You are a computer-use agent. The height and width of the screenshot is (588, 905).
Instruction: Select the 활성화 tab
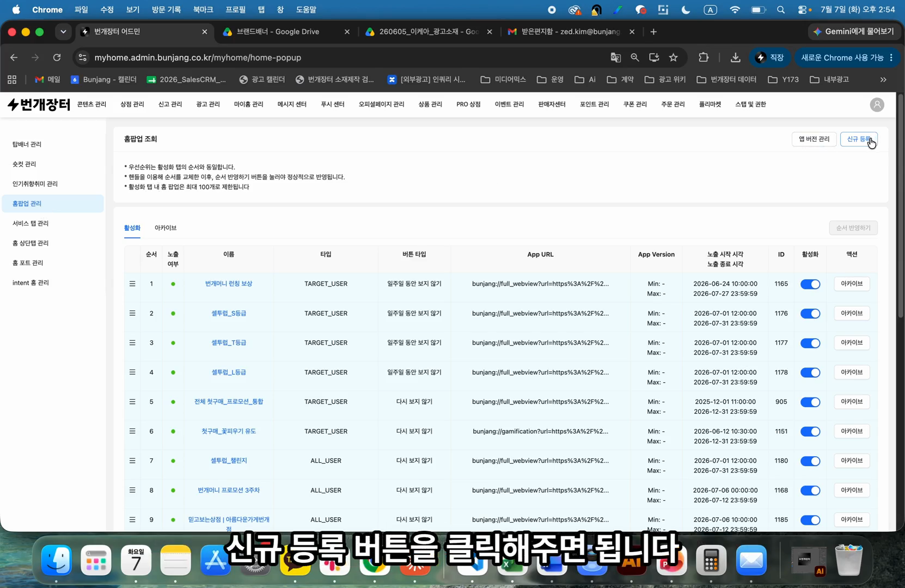pyautogui.click(x=132, y=228)
